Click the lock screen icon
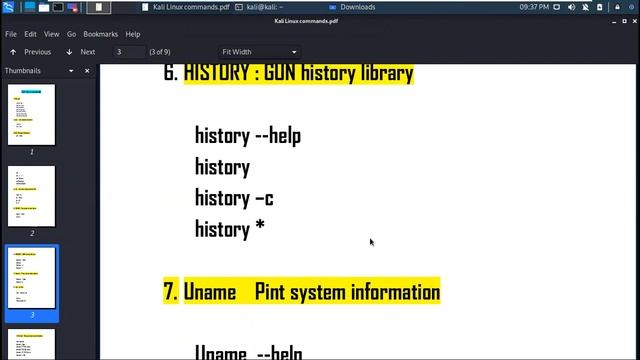This screenshot has width=640, height=360. [618, 7]
